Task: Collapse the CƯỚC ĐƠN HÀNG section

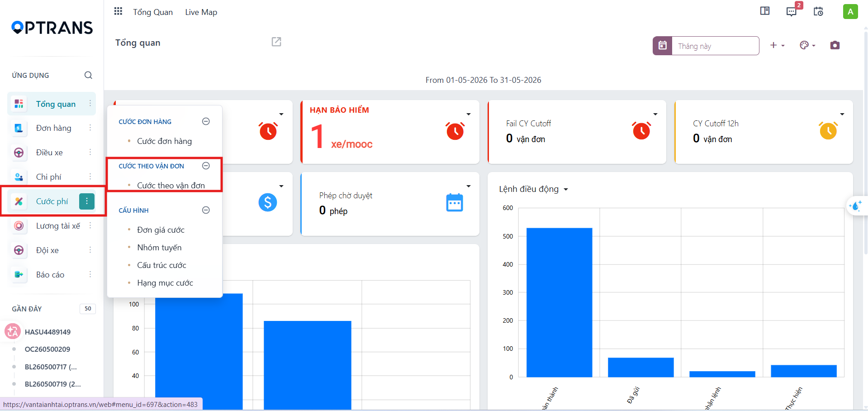Action: click(x=206, y=121)
